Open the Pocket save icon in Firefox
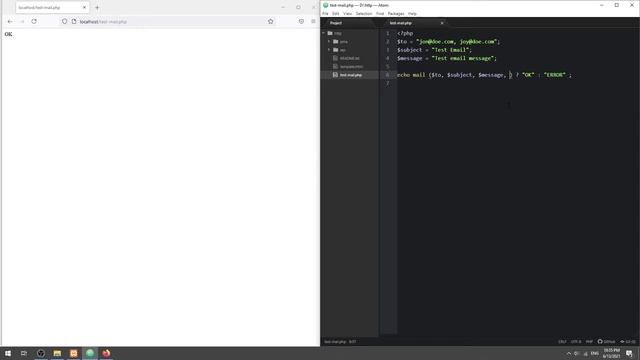This screenshot has width=640, height=360. (x=301, y=21)
